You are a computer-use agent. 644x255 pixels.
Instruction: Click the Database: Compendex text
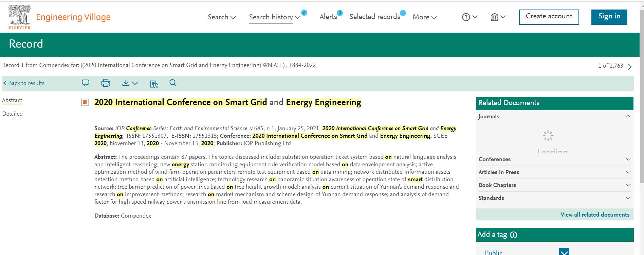click(123, 216)
